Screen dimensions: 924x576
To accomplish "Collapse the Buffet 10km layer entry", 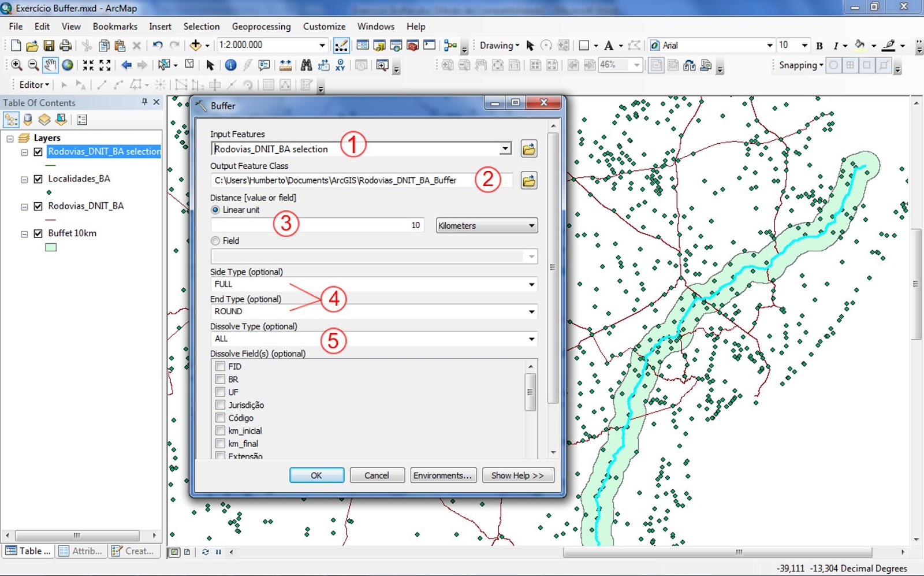I will coord(24,233).
